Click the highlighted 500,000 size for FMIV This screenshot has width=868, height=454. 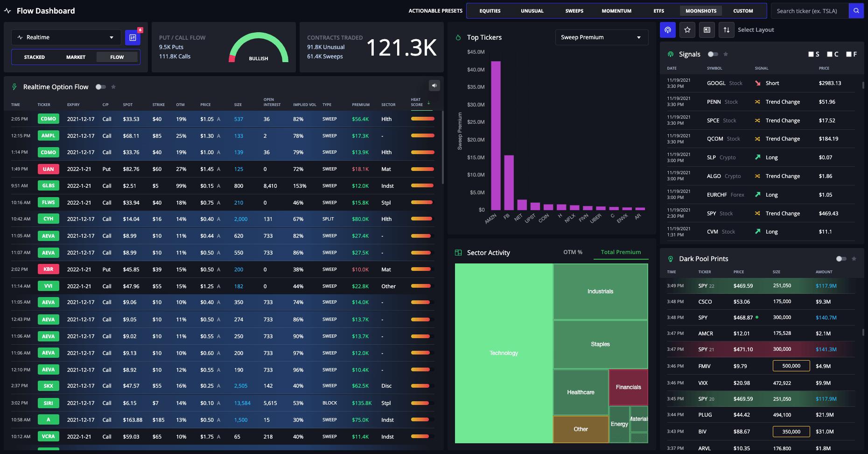point(791,366)
